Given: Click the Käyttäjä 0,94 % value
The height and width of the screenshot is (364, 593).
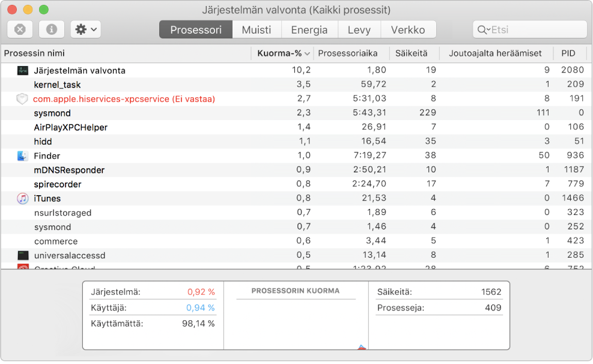Looking at the screenshot, I should [x=201, y=308].
